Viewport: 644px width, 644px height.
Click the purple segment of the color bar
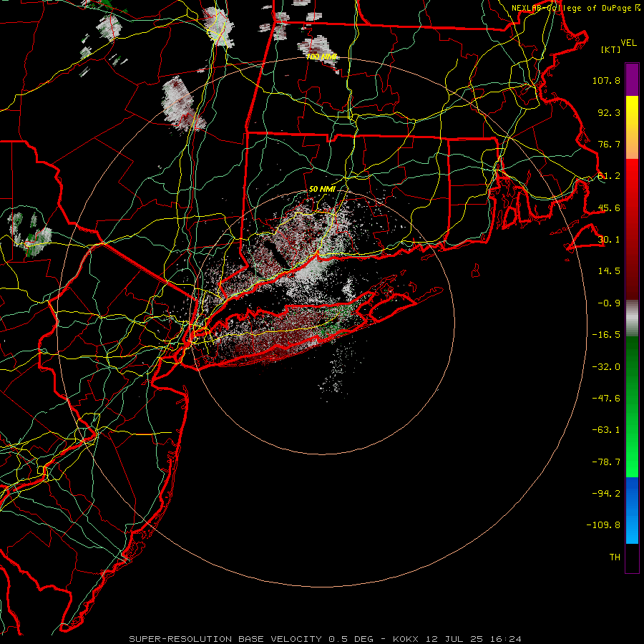click(x=632, y=79)
